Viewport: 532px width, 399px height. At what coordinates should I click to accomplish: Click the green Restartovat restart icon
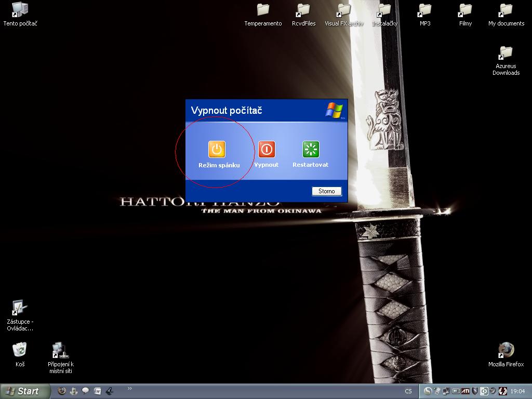coord(311,149)
